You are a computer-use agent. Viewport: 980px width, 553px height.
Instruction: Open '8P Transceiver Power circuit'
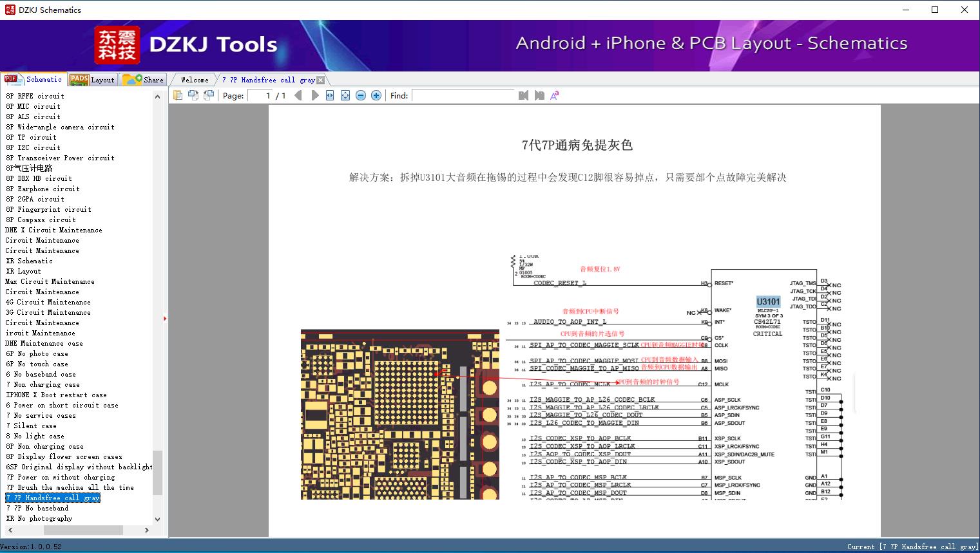pyautogui.click(x=60, y=158)
